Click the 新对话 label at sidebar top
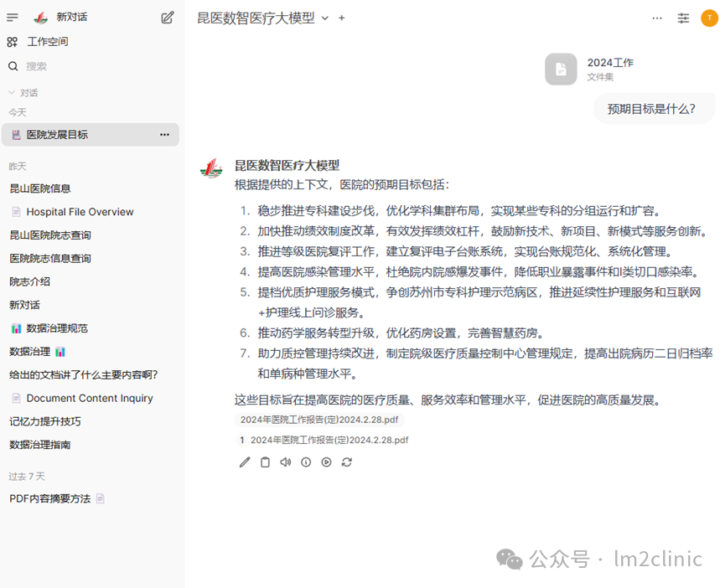725x588 pixels. click(x=72, y=17)
